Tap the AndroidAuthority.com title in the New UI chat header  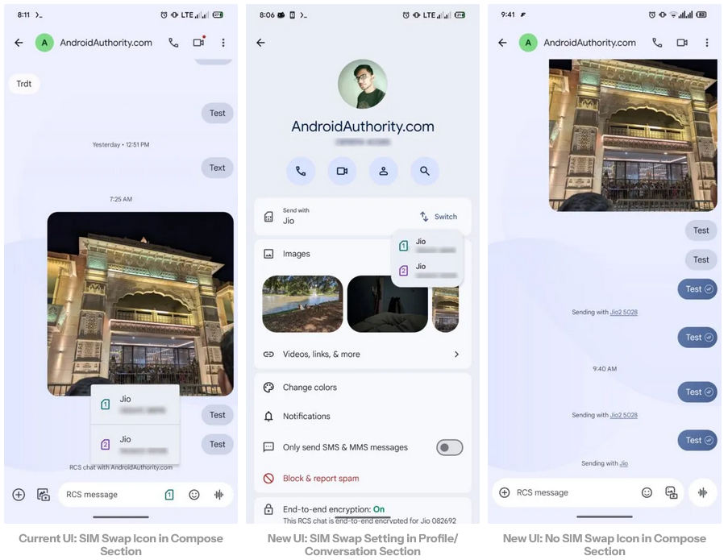(x=589, y=43)
